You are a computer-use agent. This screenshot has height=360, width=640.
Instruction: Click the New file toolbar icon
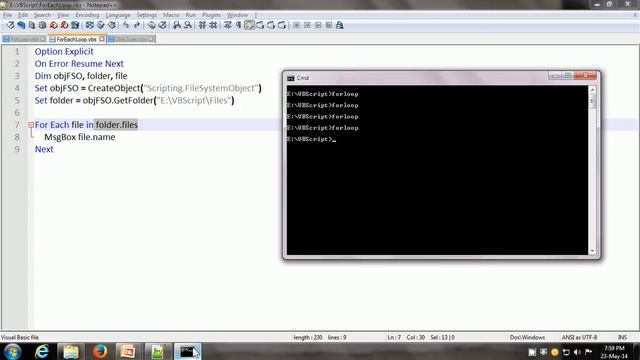(x=10, y=25)
